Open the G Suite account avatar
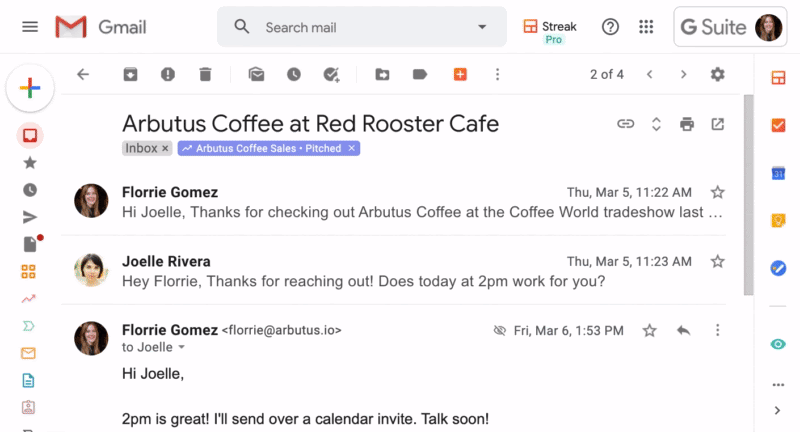This screenshot has width=800, height=432. (x=768, y=27)
